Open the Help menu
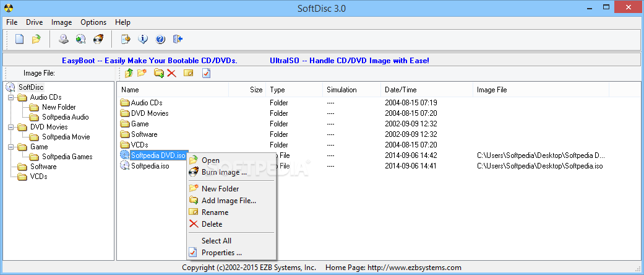644x275 pixels. [123, 22]
